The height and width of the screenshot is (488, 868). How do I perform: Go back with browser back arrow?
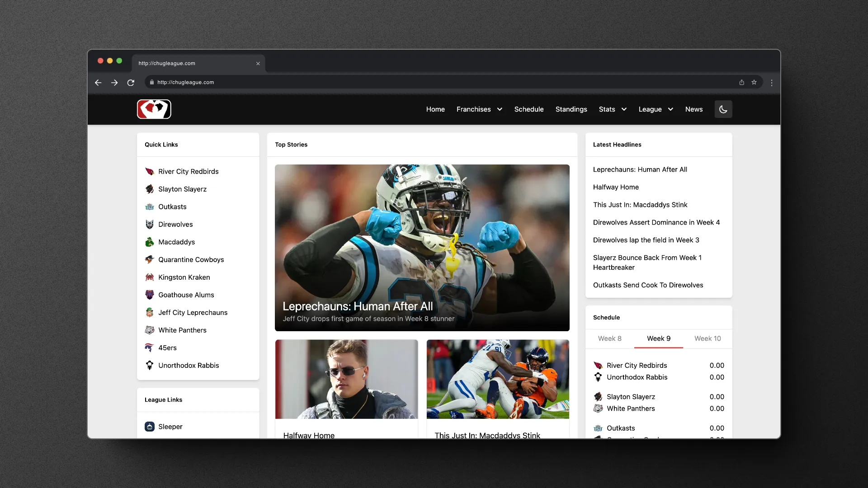click(x=98, y=83)
